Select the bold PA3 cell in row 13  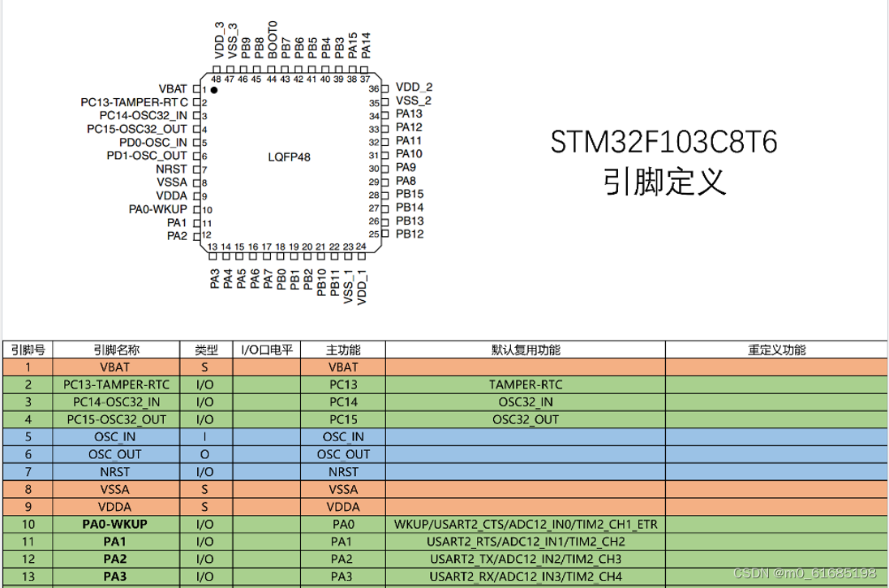115,577
